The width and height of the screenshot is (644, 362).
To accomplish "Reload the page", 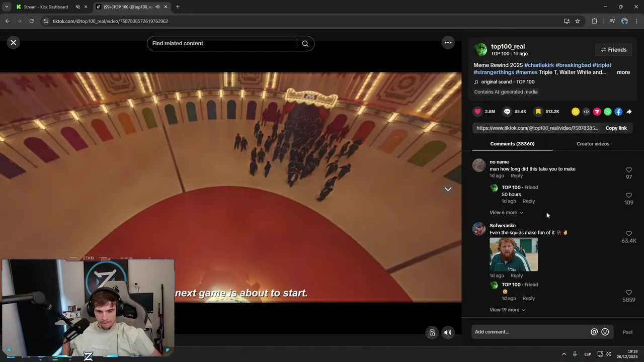I will pos(31,21).
